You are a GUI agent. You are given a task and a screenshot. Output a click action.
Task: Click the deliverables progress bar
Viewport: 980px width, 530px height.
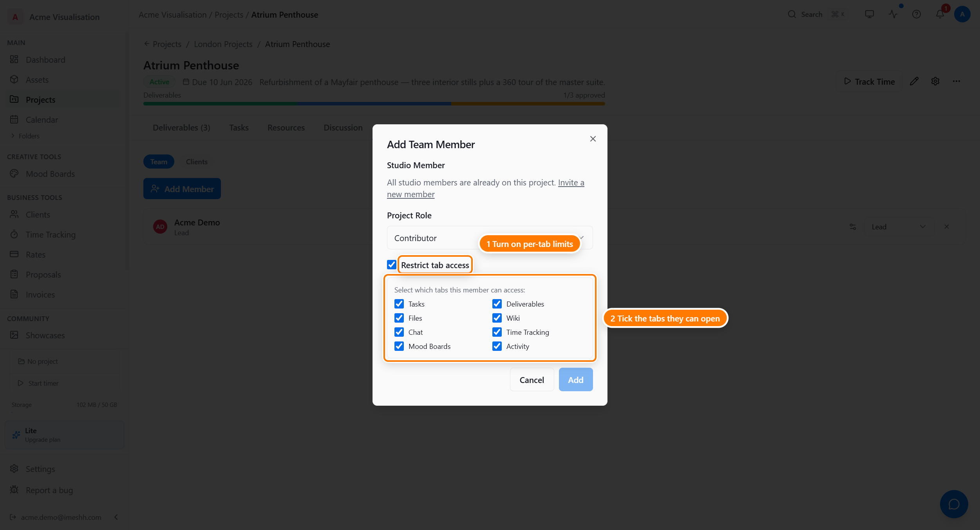[x=374, y=104]
